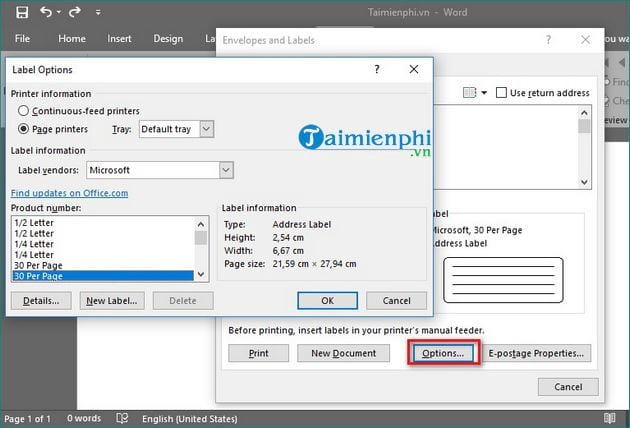Click the address book insert icon
This screenshot has height=428, width=630.
tap(469, 93)
